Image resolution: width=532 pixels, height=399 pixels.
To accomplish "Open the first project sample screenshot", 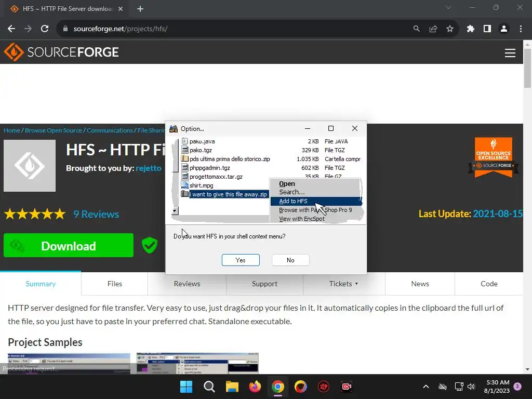I will coord(69,363).
